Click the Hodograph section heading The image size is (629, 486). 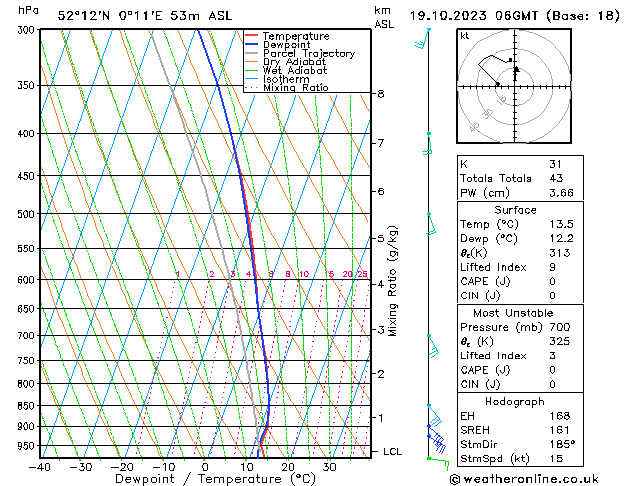[x=515, y=401]
